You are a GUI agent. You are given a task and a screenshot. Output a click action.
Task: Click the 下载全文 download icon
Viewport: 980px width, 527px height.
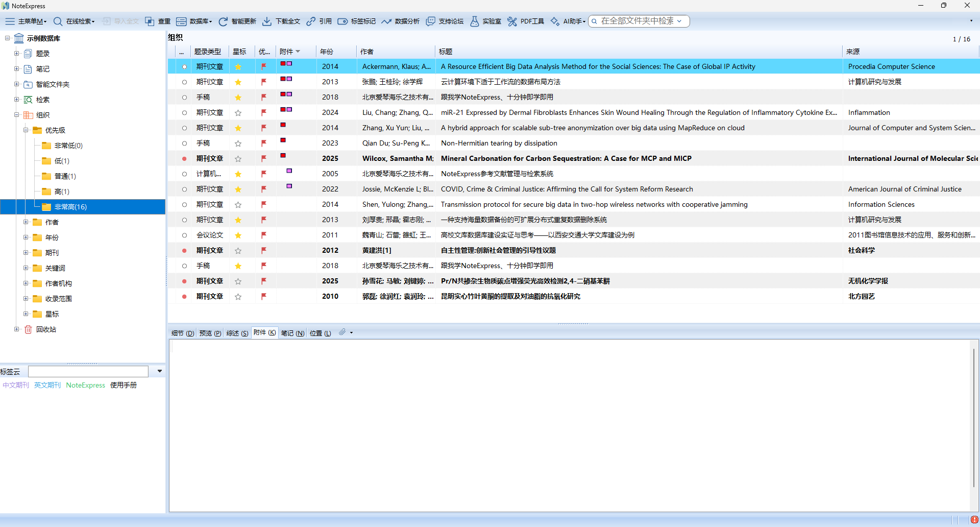coord(267,21)
